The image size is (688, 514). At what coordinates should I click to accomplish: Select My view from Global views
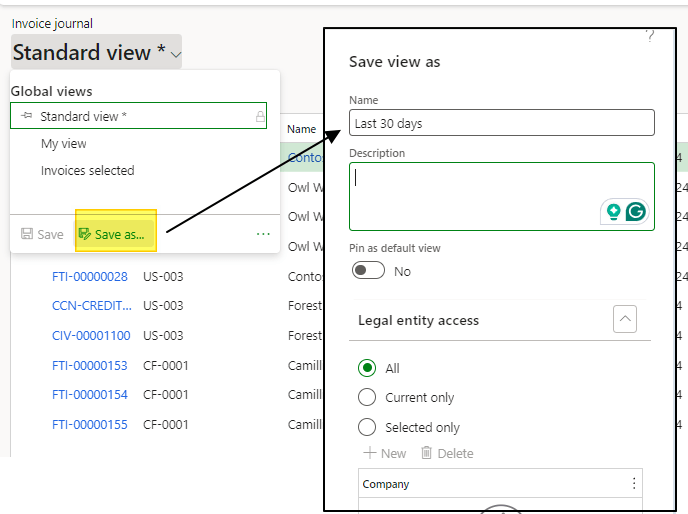pos(64,144)
